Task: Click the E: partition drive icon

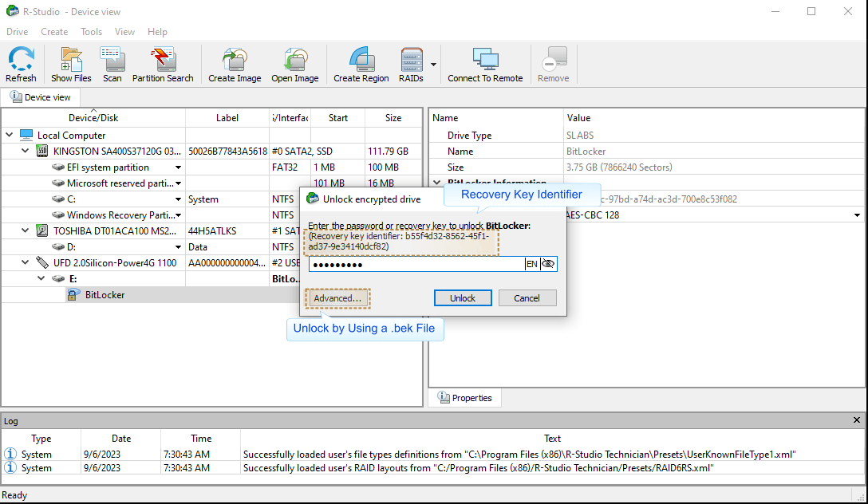Action: tap(58, 279)
